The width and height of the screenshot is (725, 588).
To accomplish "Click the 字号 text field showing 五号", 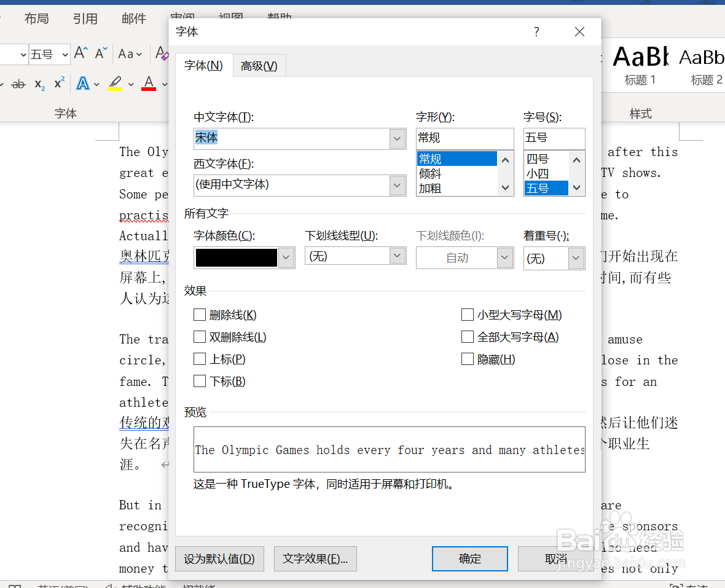I will point(554,138).
